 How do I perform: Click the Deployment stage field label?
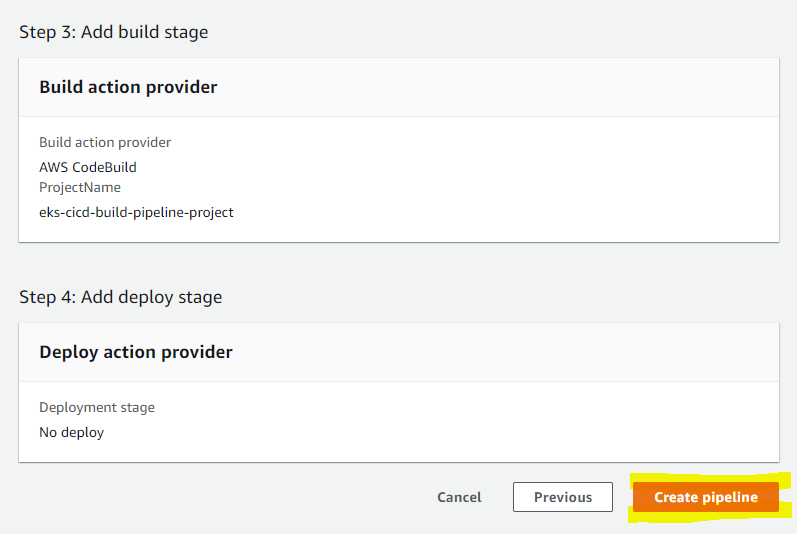click(97, 407)
